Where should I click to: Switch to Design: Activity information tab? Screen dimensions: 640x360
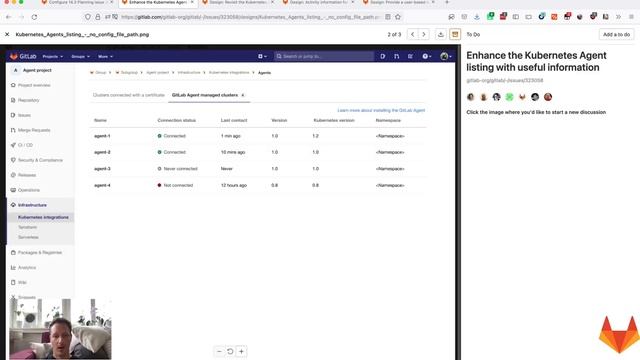pyautogui.click(x=318, y=2)
